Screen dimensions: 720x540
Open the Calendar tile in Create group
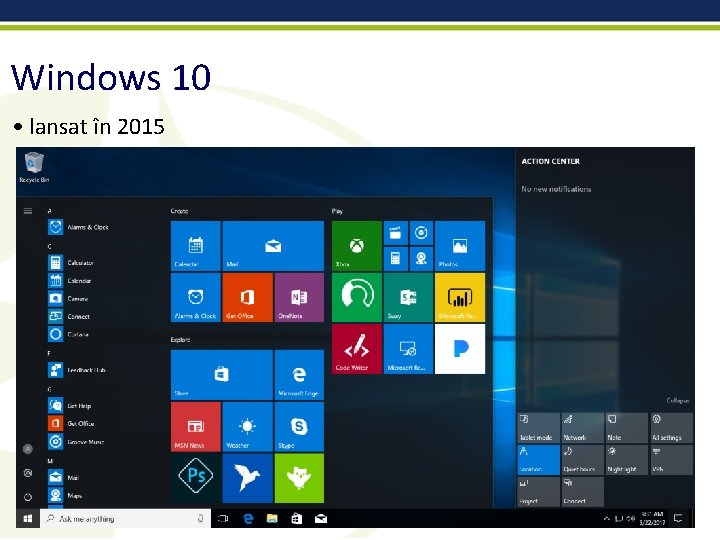196,246
